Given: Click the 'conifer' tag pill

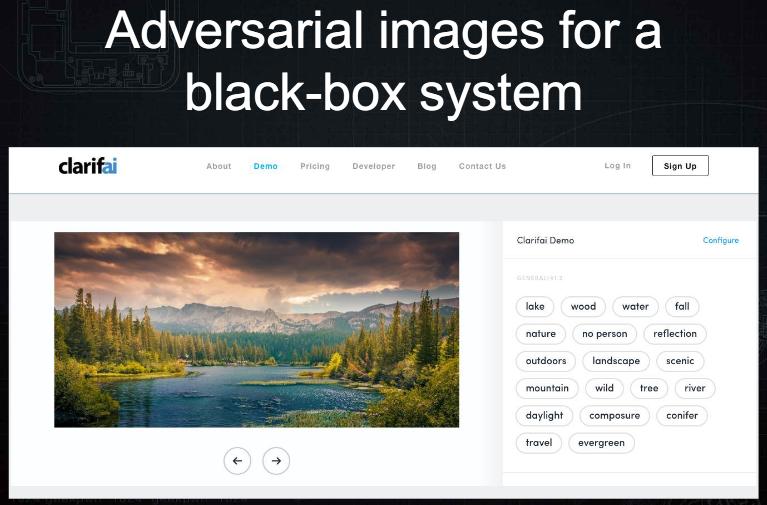Looking at the screenshot, I should coord(682,415).
